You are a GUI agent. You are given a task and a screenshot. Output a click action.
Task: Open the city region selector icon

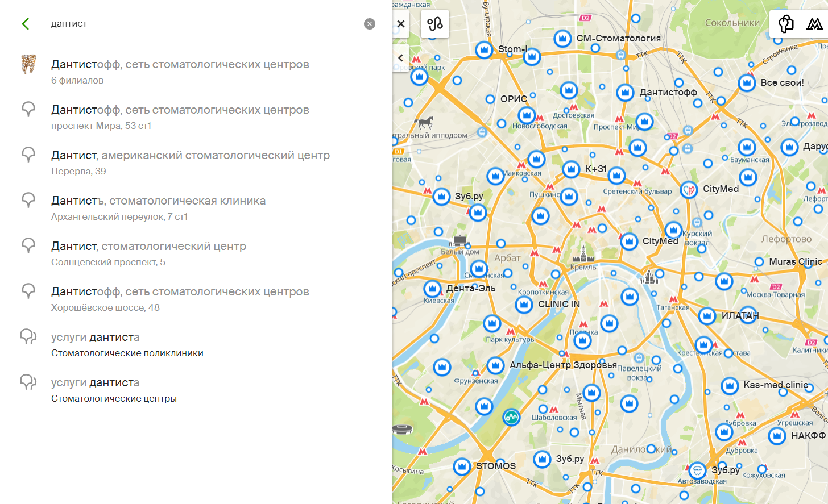coord(786,24)
